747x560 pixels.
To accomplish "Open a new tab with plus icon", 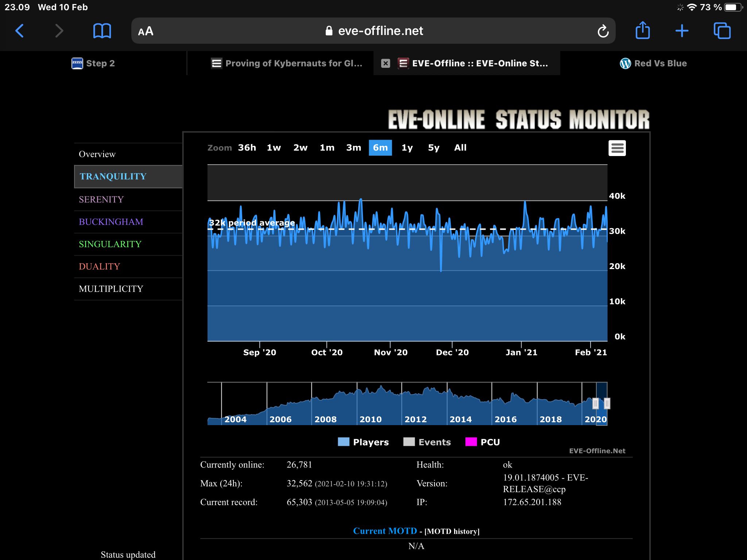I will [x=682, y=31].
